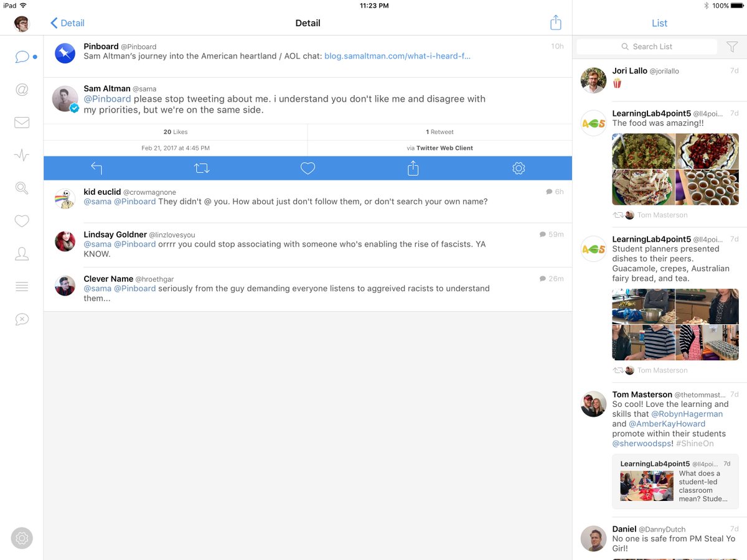Screen dimensions: 747x560
Task: Open Jori Lallo's popcorn tweet
Action: [660, 80]
